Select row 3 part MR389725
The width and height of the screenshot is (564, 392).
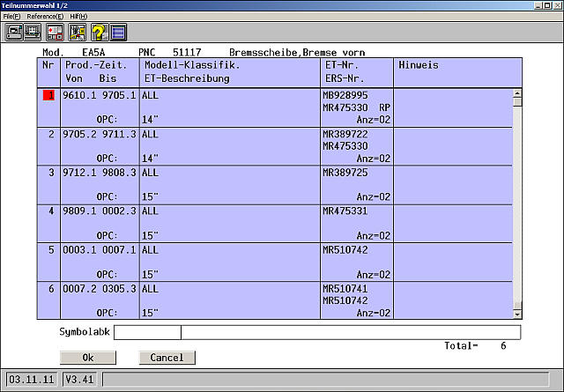(x=345, y=173)
